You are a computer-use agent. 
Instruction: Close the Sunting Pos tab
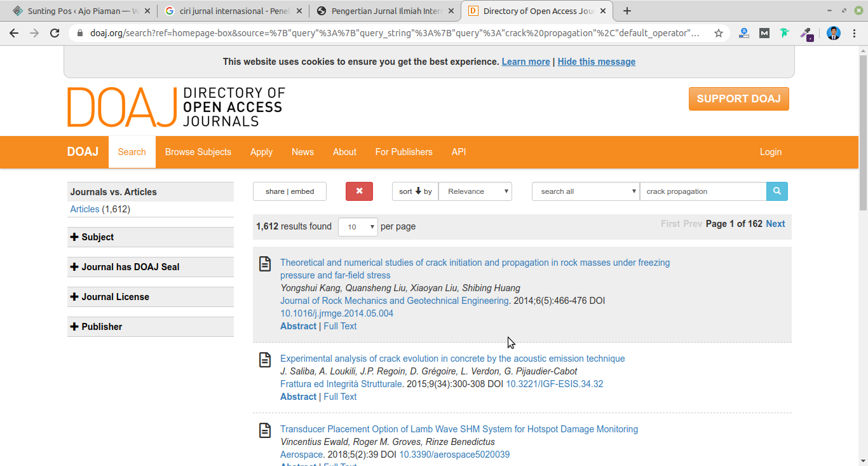coord(148,11)
